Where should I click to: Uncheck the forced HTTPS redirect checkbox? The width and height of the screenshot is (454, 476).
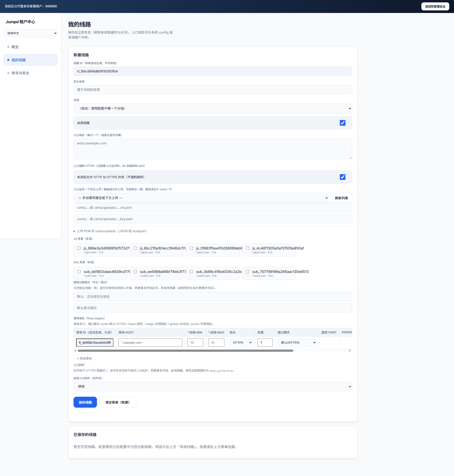point(342,177)
